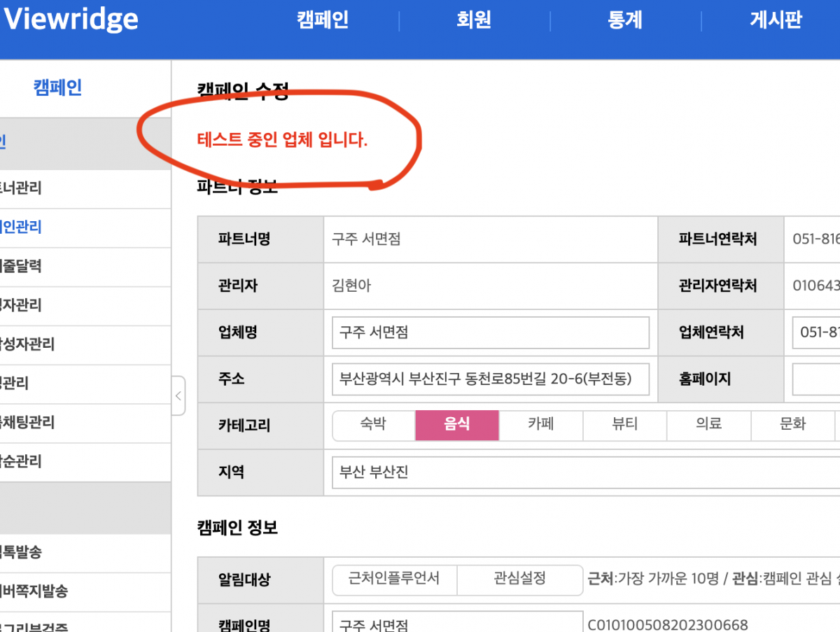
Task: Click the 주소 address input field
Action: pos(490,379)
